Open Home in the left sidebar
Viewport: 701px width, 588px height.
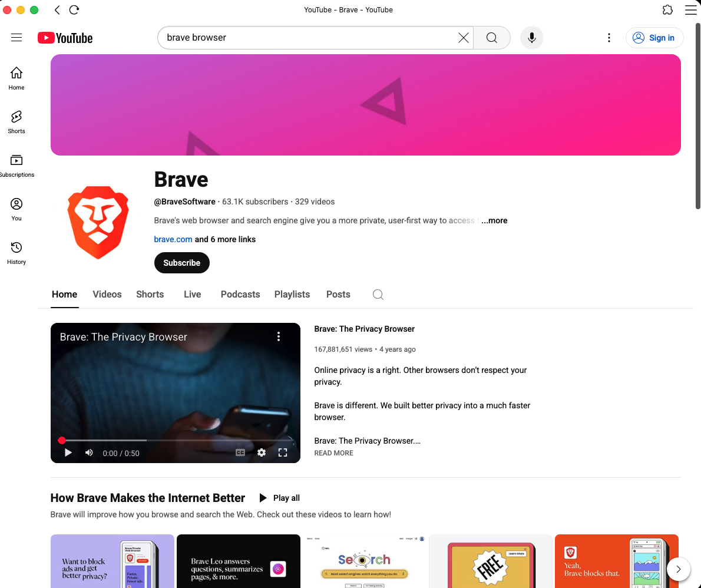coord(16,78)
